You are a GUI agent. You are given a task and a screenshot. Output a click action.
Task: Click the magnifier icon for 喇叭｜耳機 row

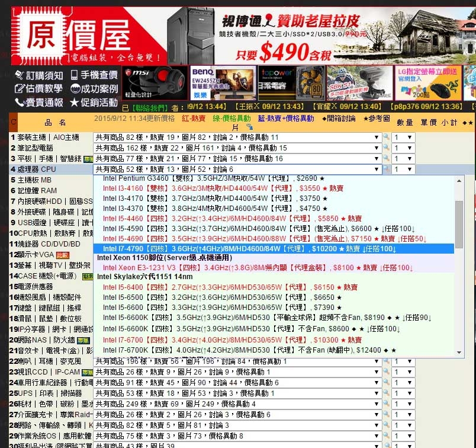coord(386,361)
